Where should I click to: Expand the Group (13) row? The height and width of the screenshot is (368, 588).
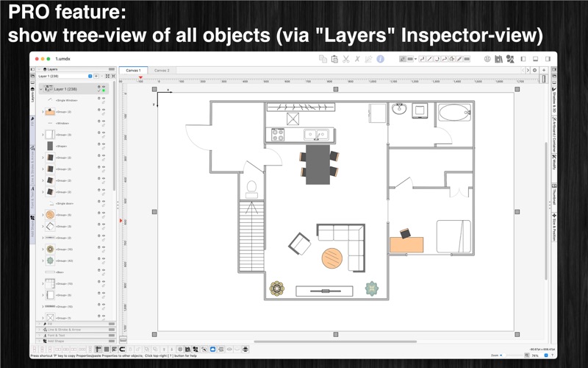[43, 283]
